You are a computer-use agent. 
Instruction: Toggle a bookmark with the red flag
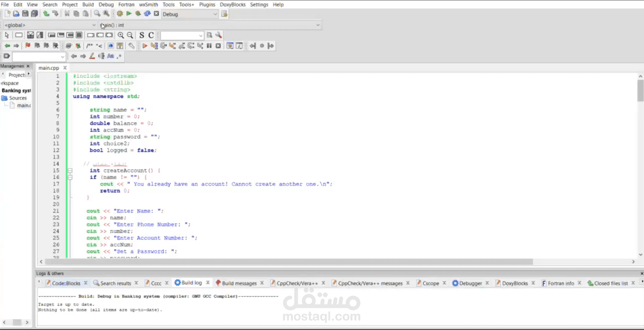point(28,46)
